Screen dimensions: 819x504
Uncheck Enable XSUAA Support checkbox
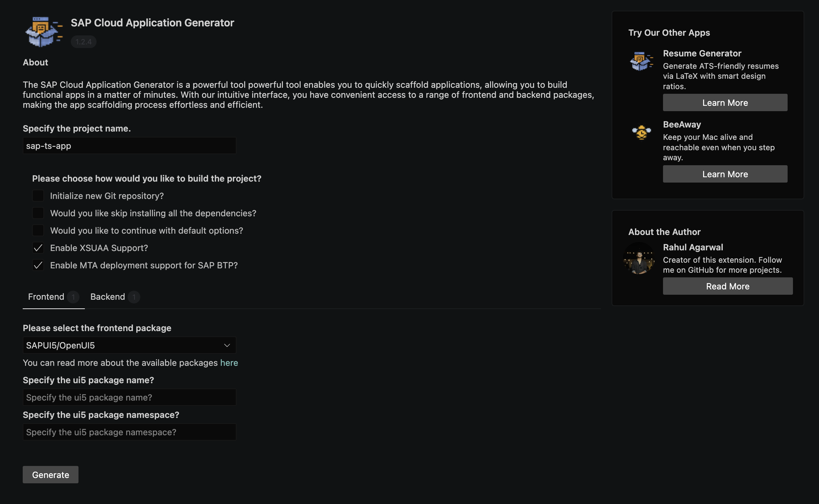(38, 248)
